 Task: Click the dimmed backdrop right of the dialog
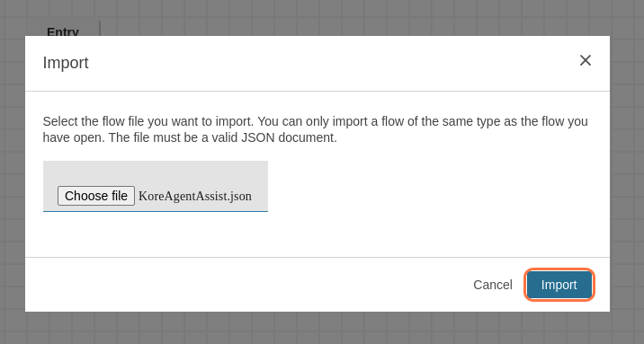(627, 172)
